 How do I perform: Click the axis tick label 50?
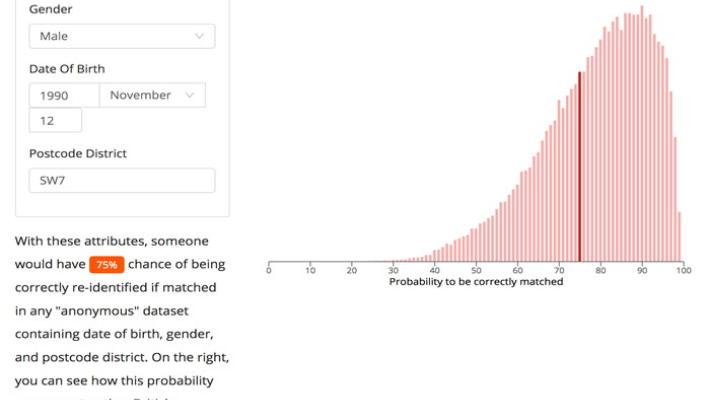click(476, 270)
